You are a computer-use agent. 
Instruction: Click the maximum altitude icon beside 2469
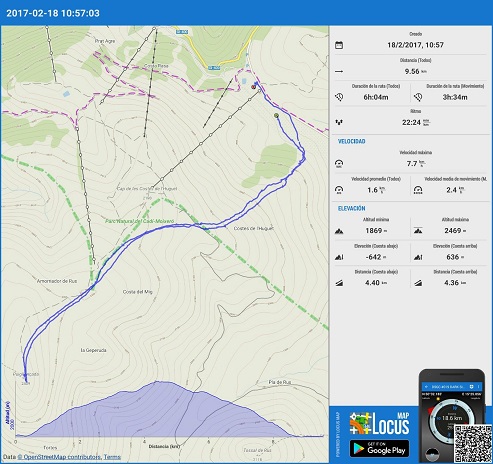pos(418,230)
